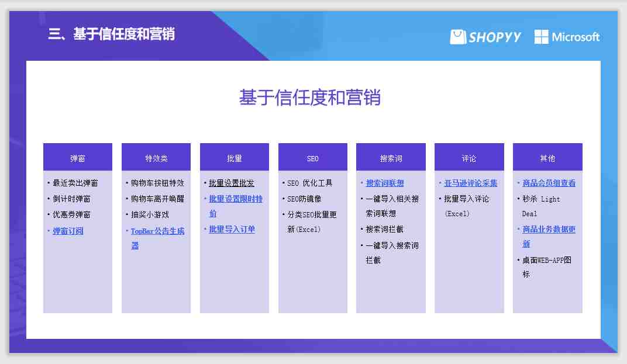Screen dimensions: 627x364
Task: Open the 弹窗订阅 link
Action: [68, 231]
